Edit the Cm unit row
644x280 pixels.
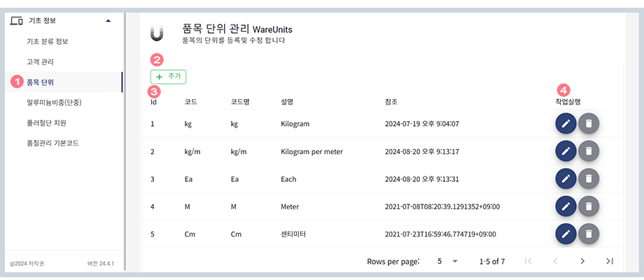pyautogui.click(x=566, y=234)
